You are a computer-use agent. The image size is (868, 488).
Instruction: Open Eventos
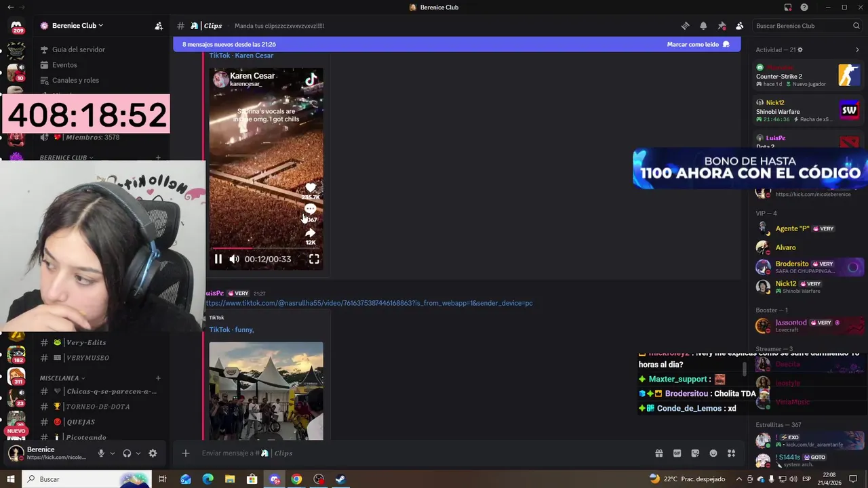[64, 65]
